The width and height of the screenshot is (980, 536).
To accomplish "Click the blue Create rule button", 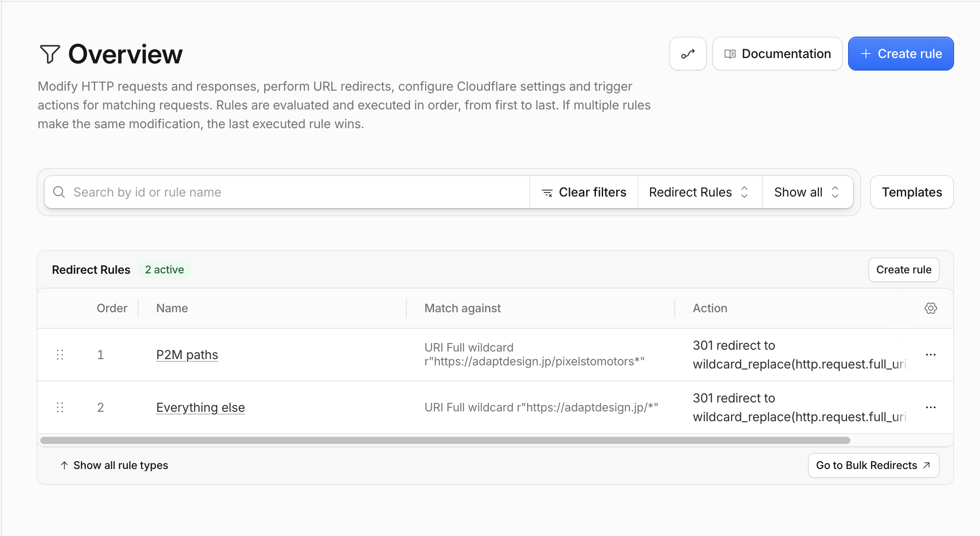I will (x=901, y=54).
